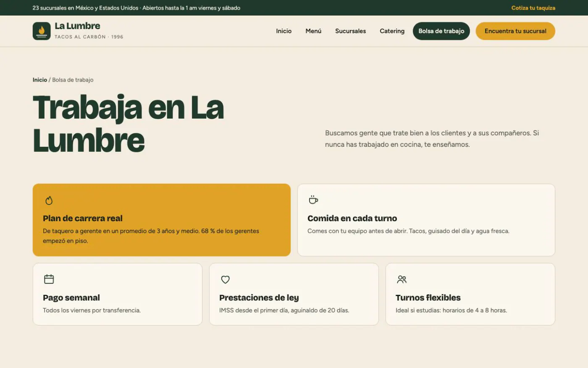Screen dimensions: 588x368
Task: Open the Menú navigation item
Action: [313, 31]
